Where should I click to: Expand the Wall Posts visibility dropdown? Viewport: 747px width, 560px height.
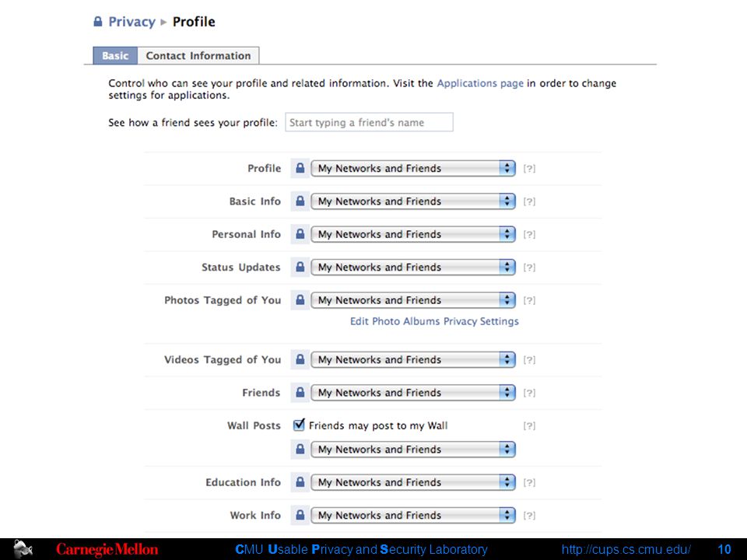[x=413, y=449]
